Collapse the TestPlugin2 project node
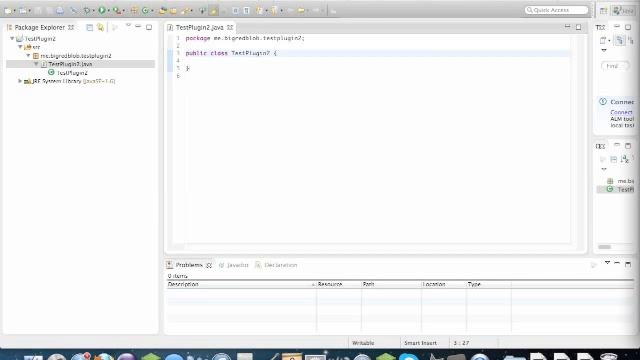 tap(12, 38)
